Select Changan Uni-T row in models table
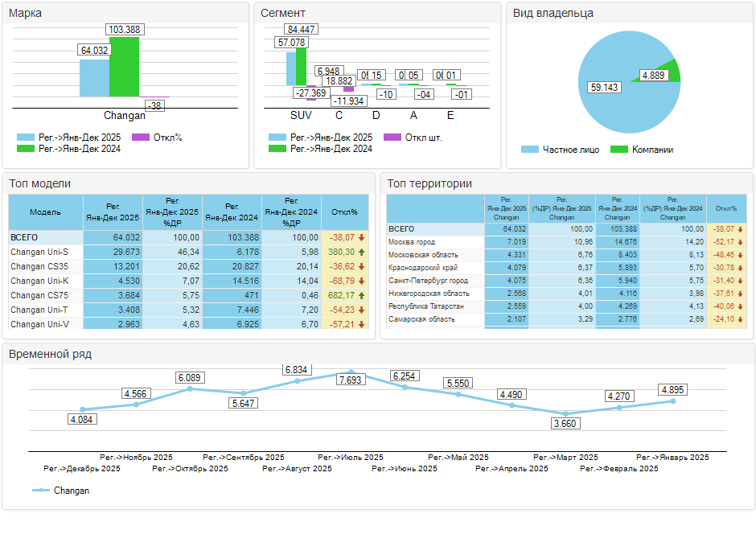The image size is (756, 534). (39, 310)
